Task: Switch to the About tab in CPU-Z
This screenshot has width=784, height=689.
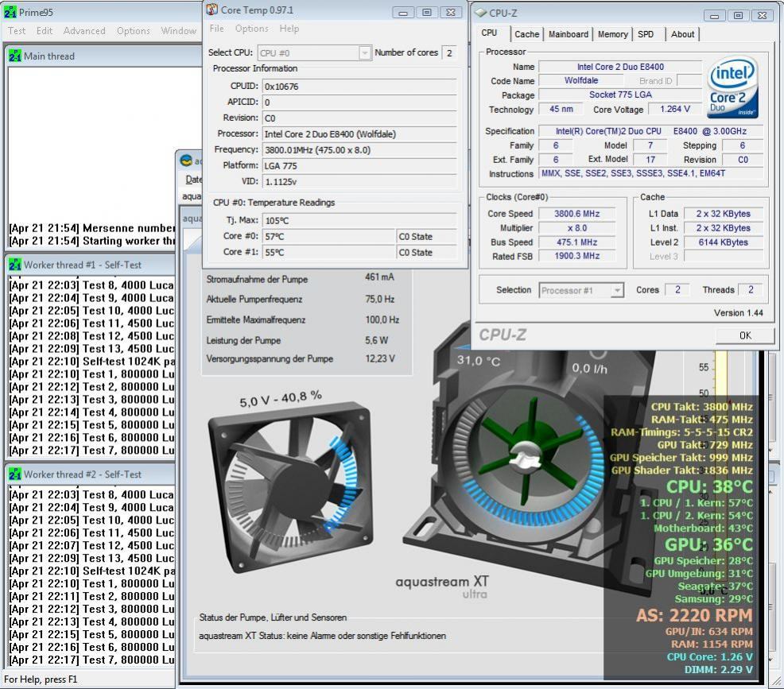Action: click(x=682, y=34)
